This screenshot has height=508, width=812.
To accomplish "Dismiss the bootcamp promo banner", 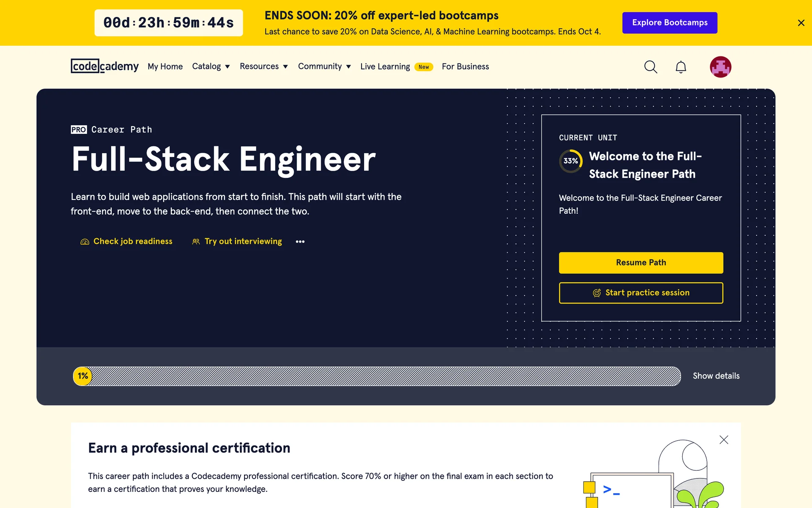I will click(x=801, y=23).
